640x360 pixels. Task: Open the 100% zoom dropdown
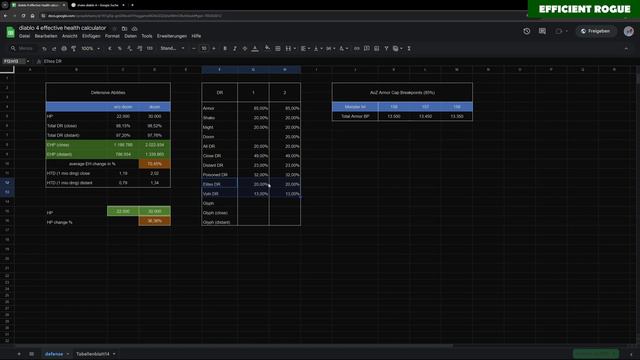click(90, 48)
